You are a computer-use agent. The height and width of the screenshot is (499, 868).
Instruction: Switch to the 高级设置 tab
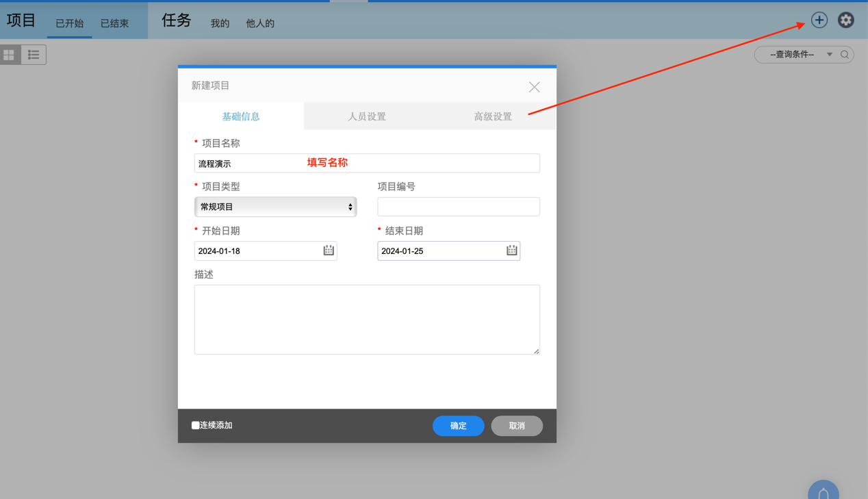(x=492, y=116)
